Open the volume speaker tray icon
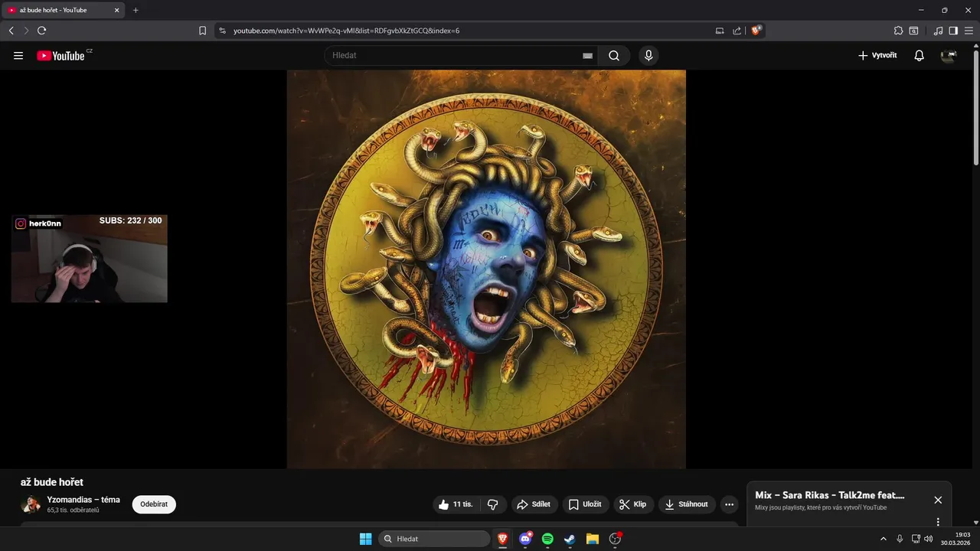Image resolution: width=980 pixels, height=551 pixels. click(x=929, y=539)
